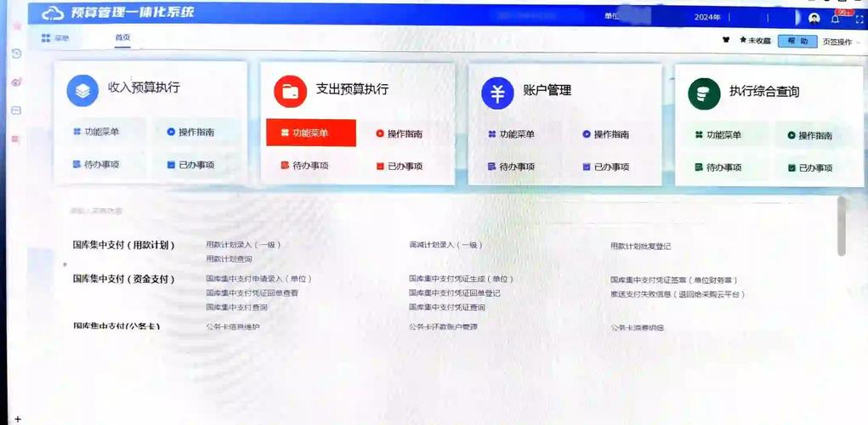Open the 菜单 grid menu button

pos(55,38)
